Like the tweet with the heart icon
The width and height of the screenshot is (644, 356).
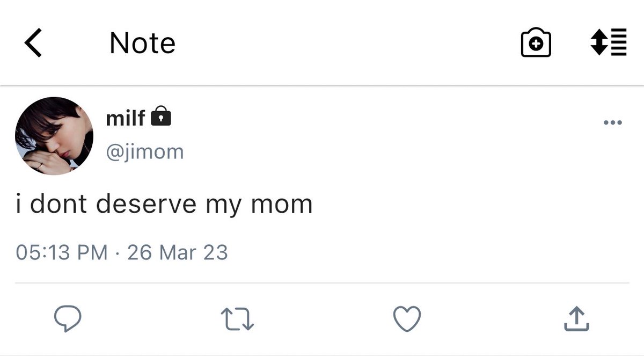click(x=407, y=319)
